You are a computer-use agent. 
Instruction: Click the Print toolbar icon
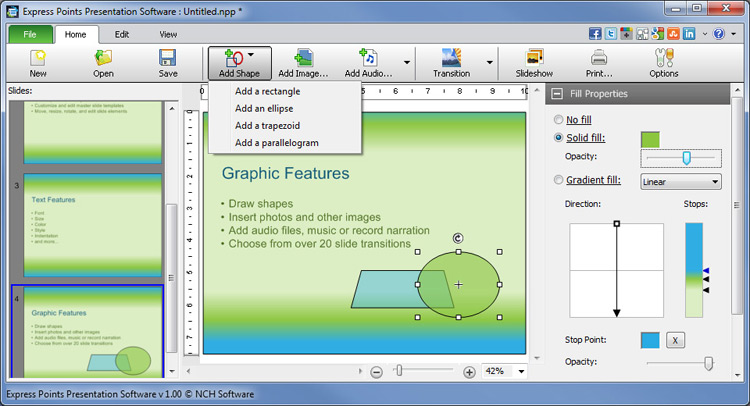599,58
